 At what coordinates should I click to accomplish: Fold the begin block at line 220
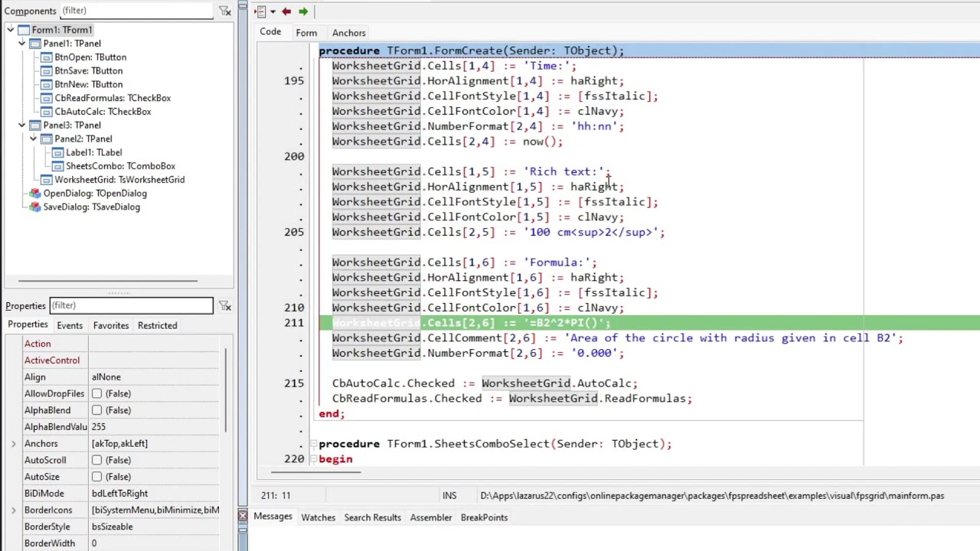[313, 459]
